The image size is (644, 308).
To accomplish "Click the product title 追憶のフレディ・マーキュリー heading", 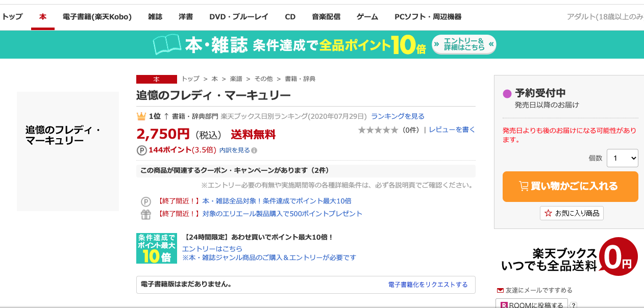I will pyautogui.click(x=213, y=95).
